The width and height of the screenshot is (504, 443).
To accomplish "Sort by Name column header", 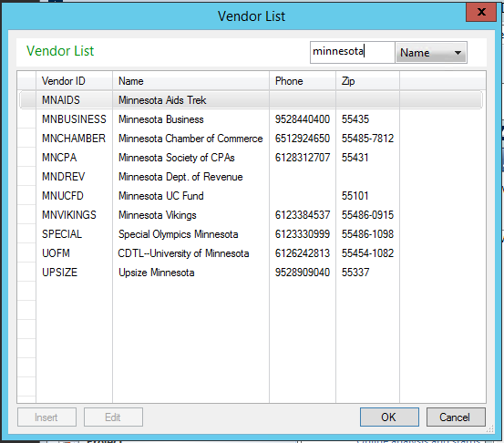I will point(190,81).
